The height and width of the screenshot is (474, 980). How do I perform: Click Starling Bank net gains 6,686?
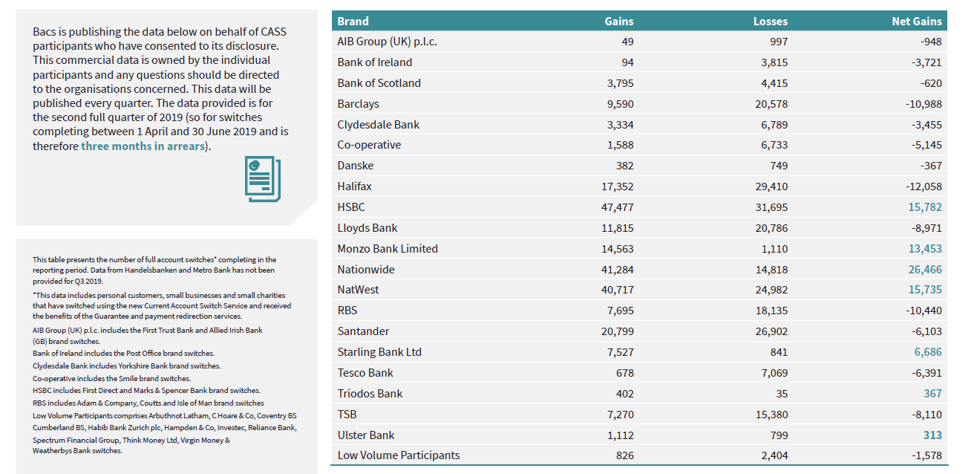tap(927, 352)
